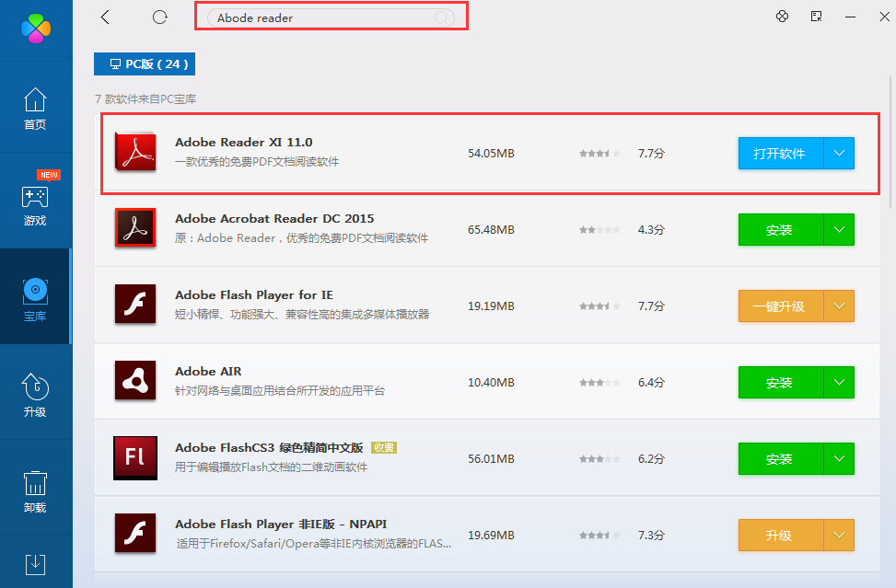Open the Adobe AIR title link

click(x=208, y=372)
